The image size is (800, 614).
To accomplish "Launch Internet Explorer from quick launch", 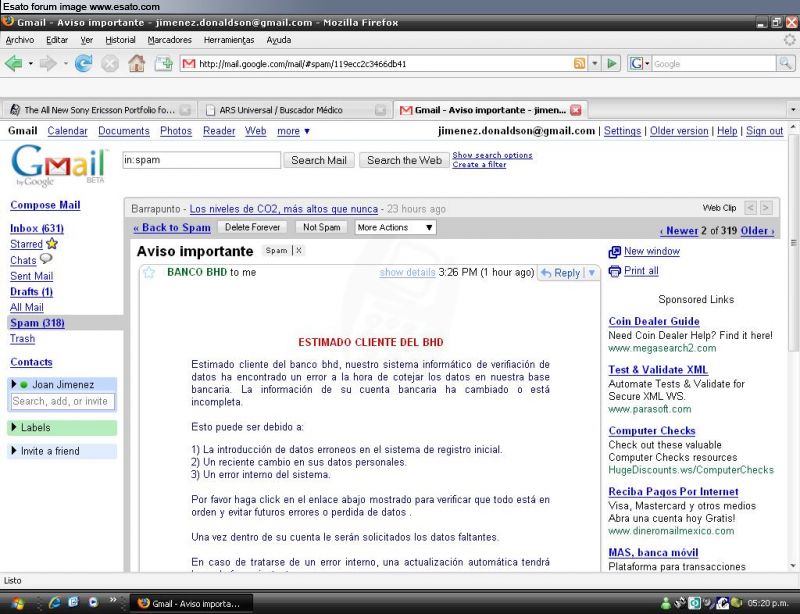I will tap(55, 603).
